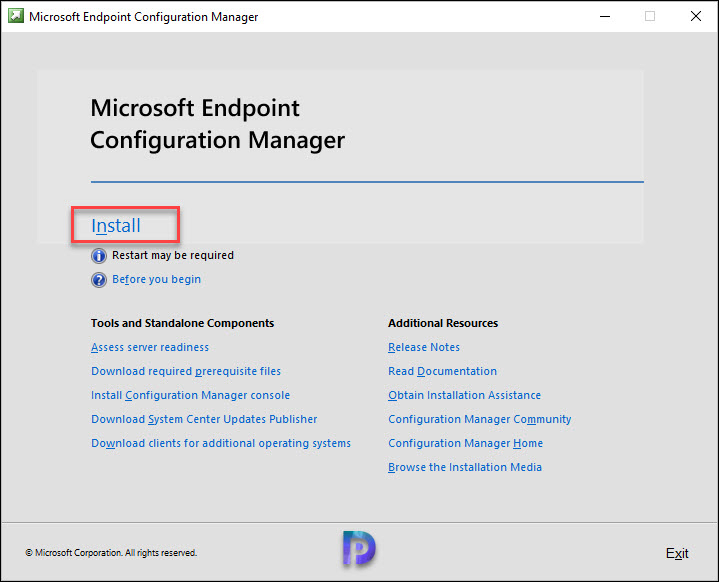Click the Microsoft Corporation copyright text
Image resolution: width=719 pixels, height=582 pixels.
(x=111, y=553)
